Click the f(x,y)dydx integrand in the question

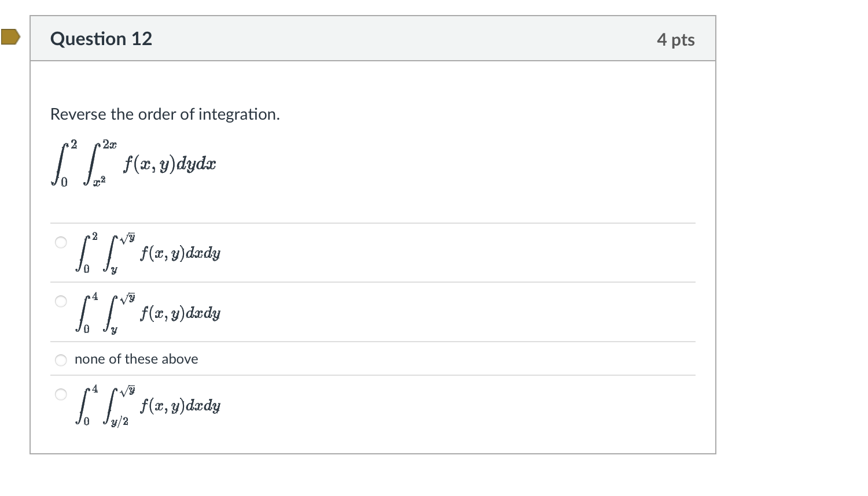(x=170, y=165)
